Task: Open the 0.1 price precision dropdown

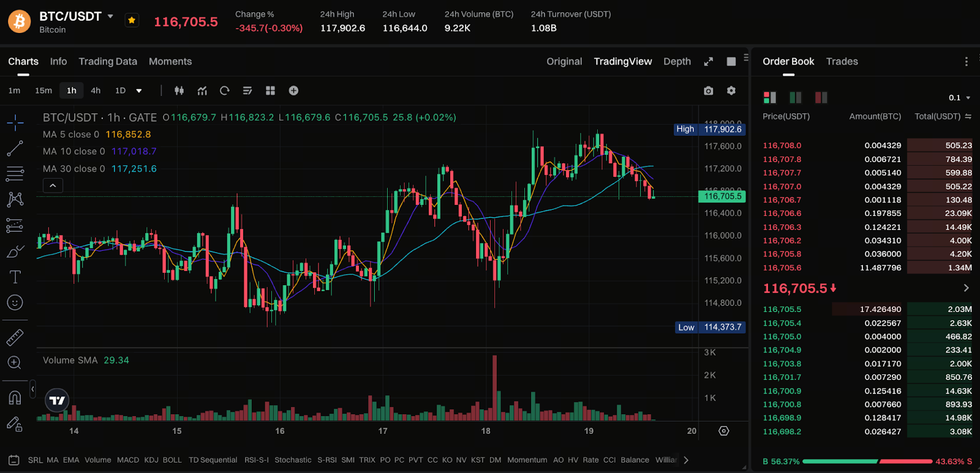Action: tap(960, 98)
